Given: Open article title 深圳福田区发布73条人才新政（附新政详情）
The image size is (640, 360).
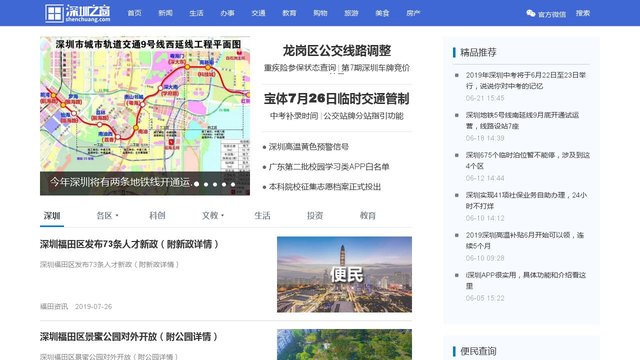Looking at the screenshot, I should [x=130, y=244].
